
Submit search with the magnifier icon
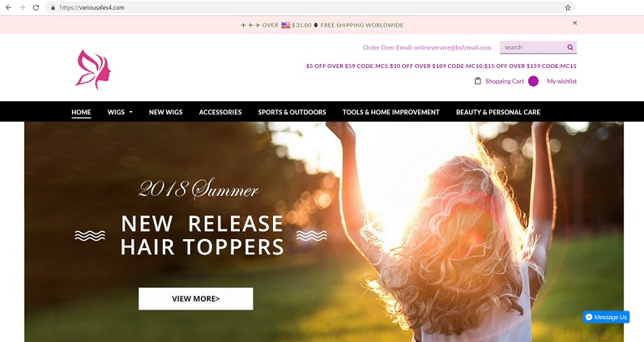coord(570,47)
